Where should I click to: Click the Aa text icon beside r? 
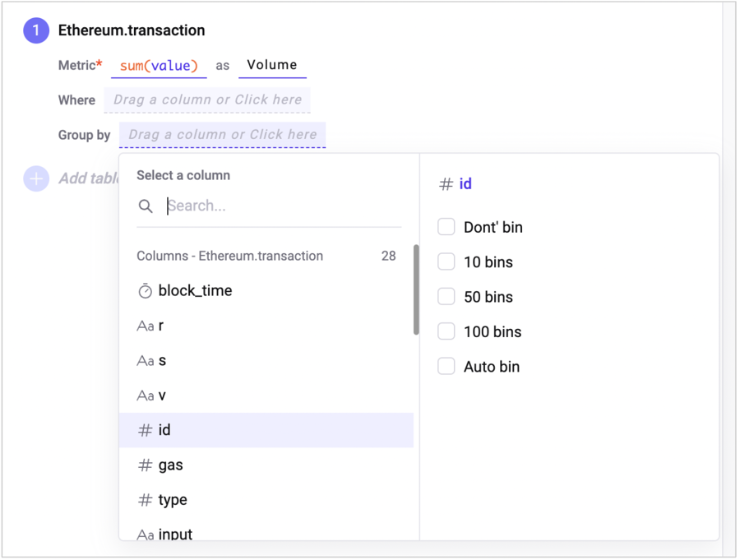pos(146,326)
